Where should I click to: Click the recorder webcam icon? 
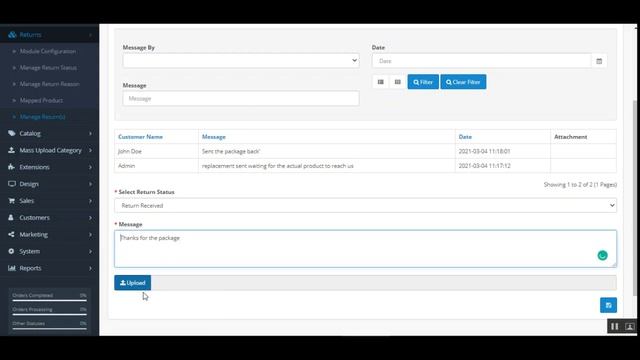629,327
